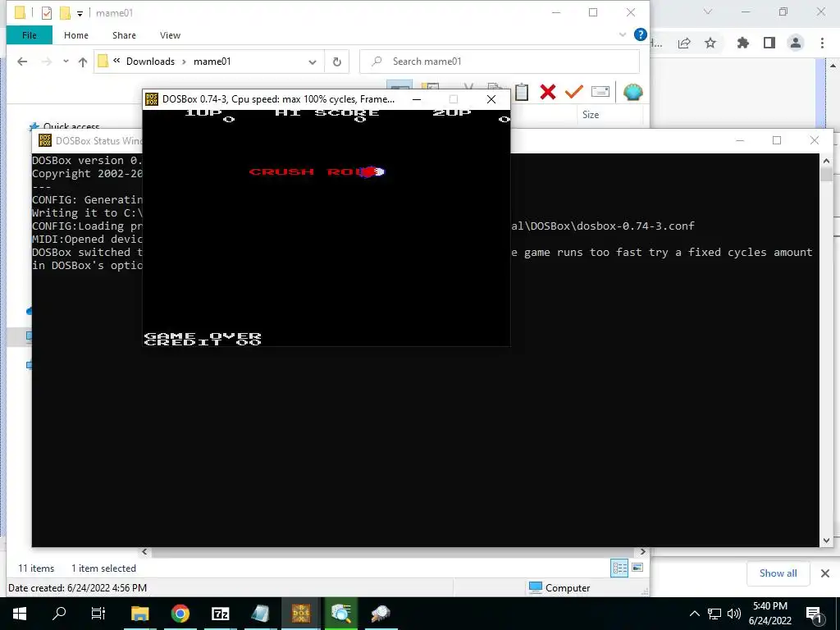Bookmark this page with star icon
840x630 pixels.
[710, 43]
